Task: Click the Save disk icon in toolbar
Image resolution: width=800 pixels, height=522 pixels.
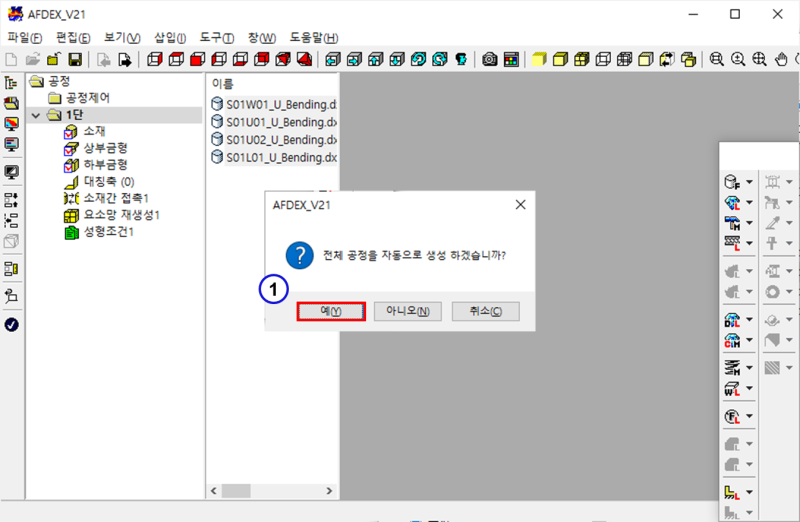Action: coord(74,59)
